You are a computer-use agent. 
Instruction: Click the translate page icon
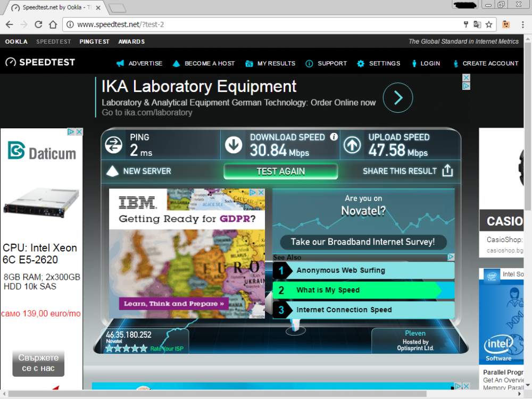[477, 24]
